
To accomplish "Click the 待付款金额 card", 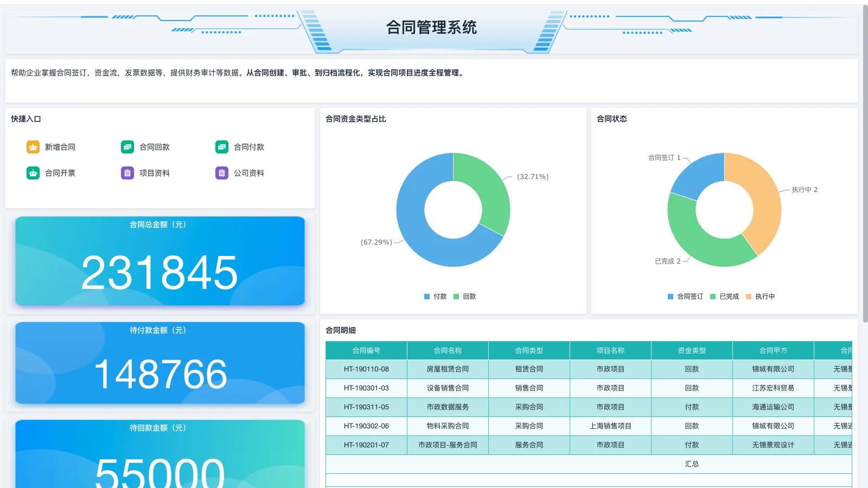I will pyautogui.click(x=159, y=363).
